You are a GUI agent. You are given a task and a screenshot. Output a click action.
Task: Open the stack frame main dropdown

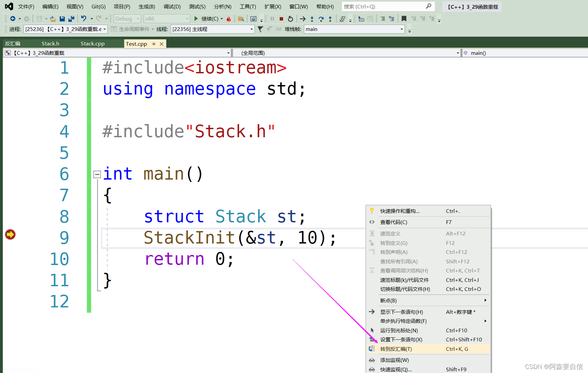pyautogui.click(x=354, y=29)
